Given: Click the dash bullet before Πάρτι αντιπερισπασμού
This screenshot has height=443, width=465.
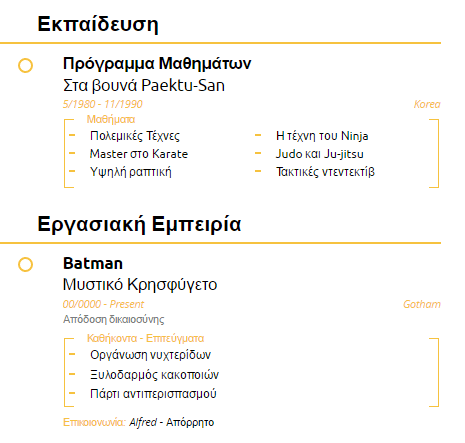Looking at the screenshot, I should coord(72,393).
